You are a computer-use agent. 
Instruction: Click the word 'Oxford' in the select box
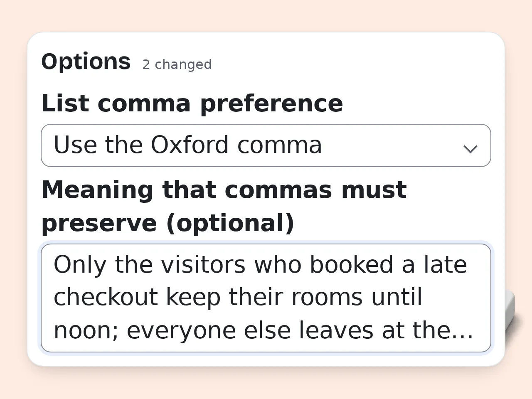coord(190,145)
